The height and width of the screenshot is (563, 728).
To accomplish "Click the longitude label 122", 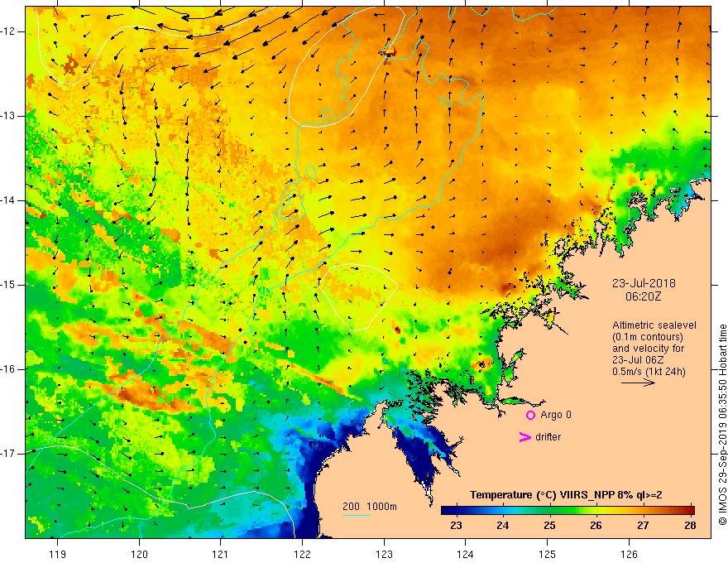I will pos(302,554).
